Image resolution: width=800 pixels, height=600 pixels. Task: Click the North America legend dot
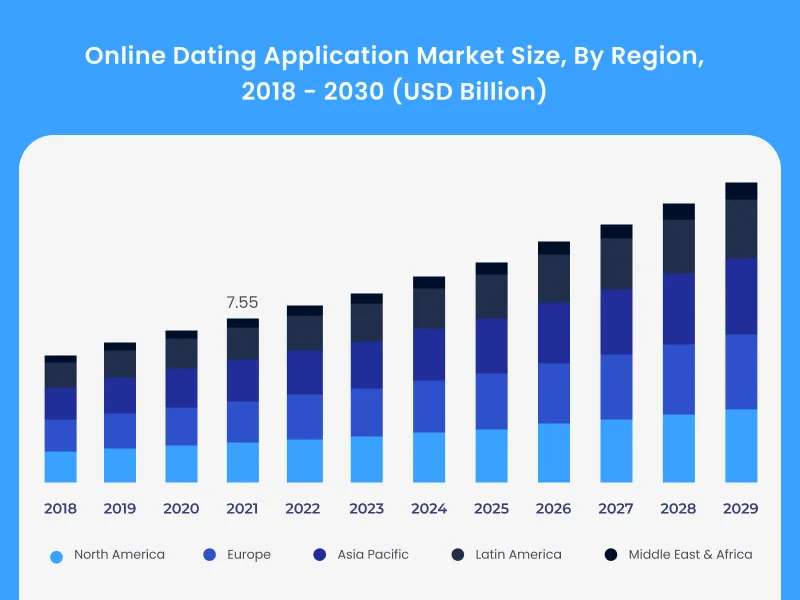(x=57, y=557)
